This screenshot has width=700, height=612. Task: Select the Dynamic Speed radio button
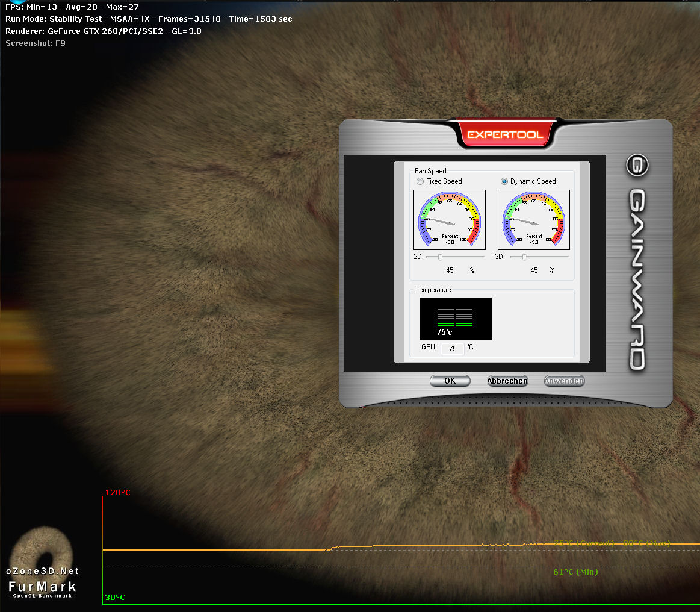point(504,181)
